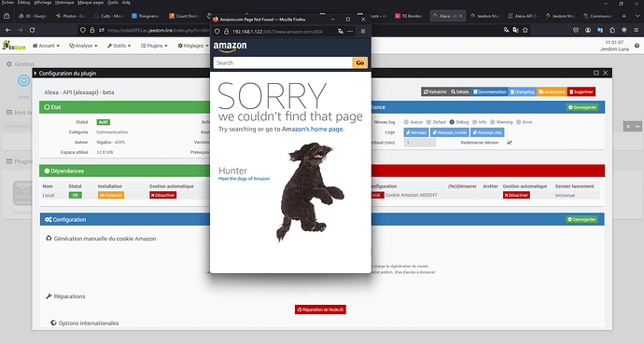Open the hamburger menu in Amazon popup window

point(363,31)
